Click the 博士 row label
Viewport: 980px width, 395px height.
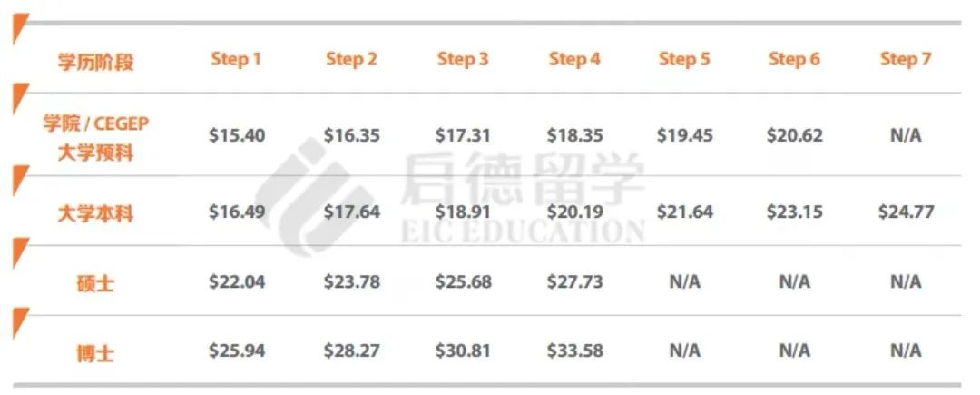coord(95,351)
